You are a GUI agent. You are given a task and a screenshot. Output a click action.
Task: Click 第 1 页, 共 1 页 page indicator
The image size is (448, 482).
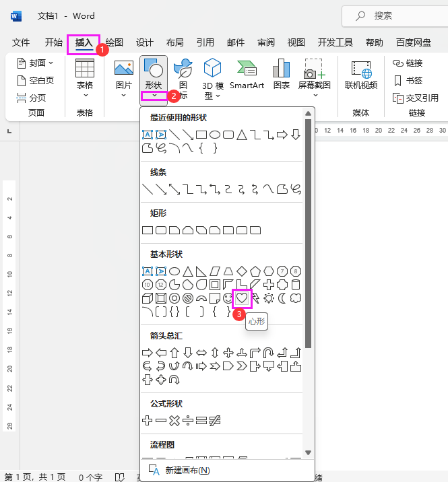(35, 477)
